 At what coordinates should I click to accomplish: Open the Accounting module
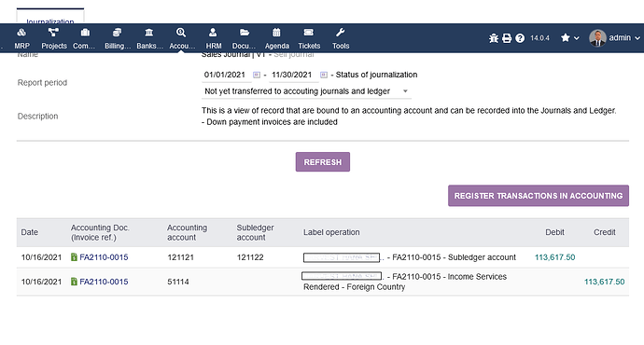(182, 38)
